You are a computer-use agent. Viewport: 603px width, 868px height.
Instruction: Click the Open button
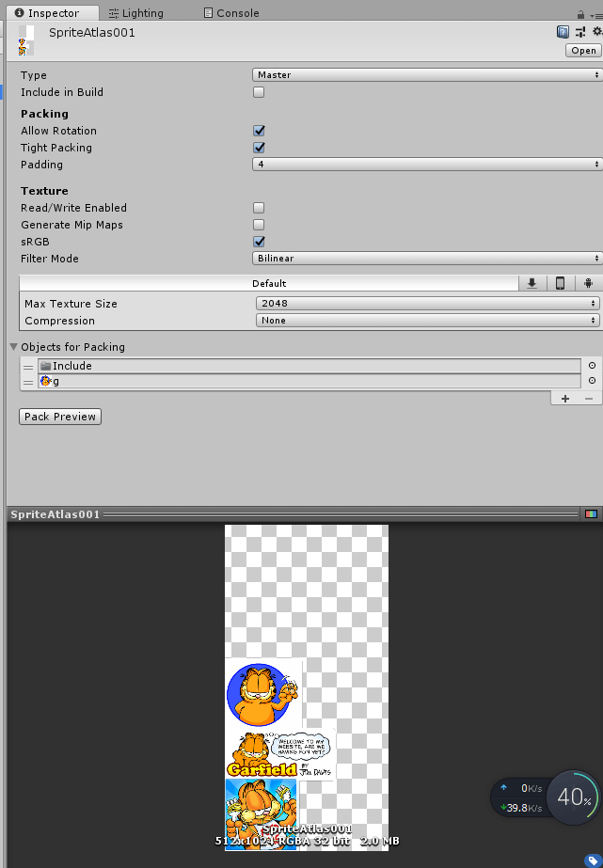[x=583, y=51]
